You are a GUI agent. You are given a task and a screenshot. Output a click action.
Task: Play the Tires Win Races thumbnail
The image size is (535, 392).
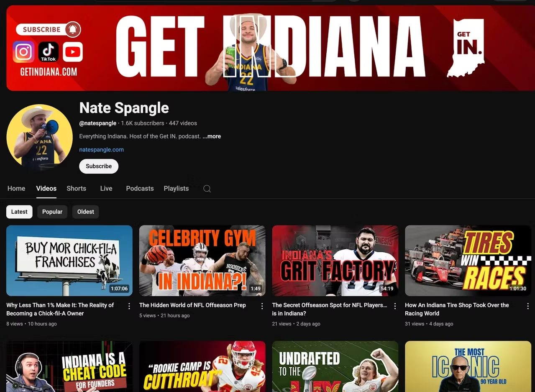pos(468,261)
